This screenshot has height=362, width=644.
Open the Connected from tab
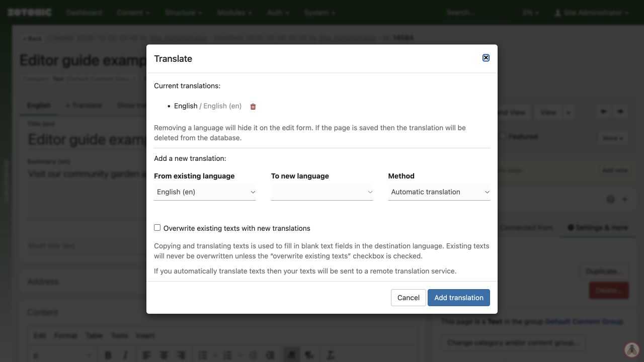pos(526,228)
